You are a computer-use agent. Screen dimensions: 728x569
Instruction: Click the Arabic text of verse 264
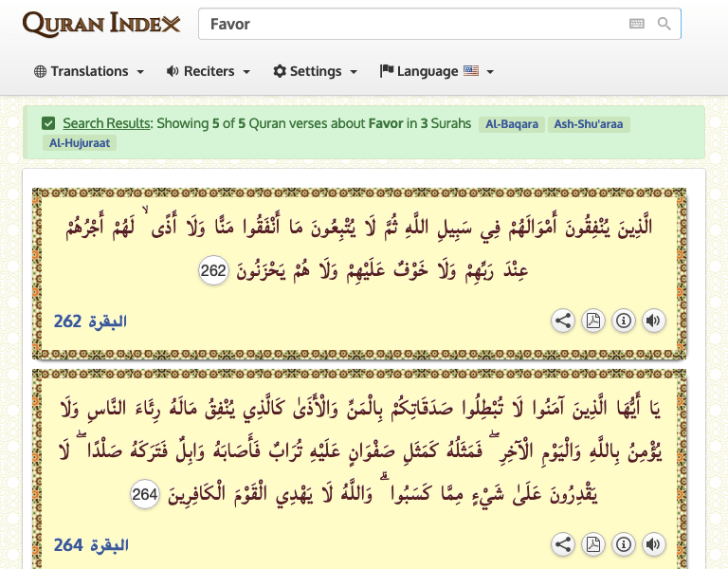point(360,450)
